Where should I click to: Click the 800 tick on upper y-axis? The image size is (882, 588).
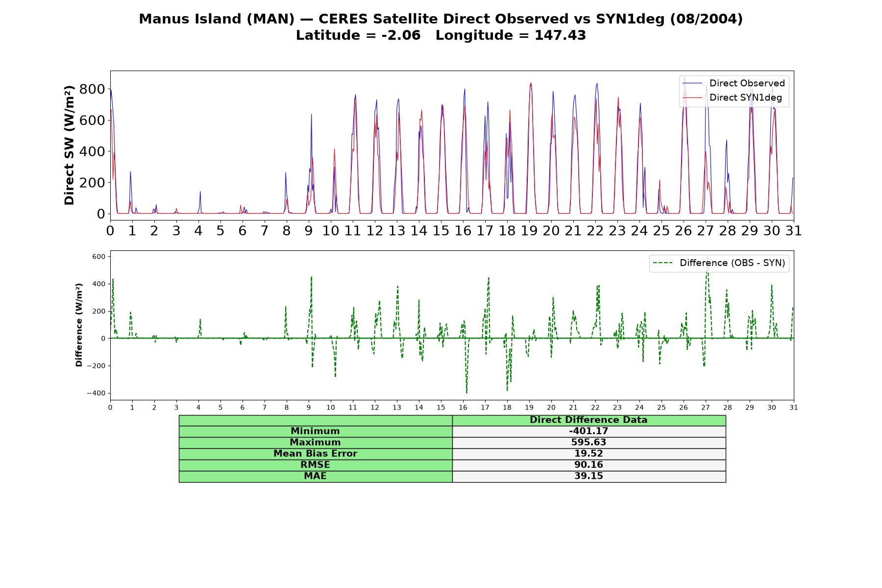coord(93,89)
